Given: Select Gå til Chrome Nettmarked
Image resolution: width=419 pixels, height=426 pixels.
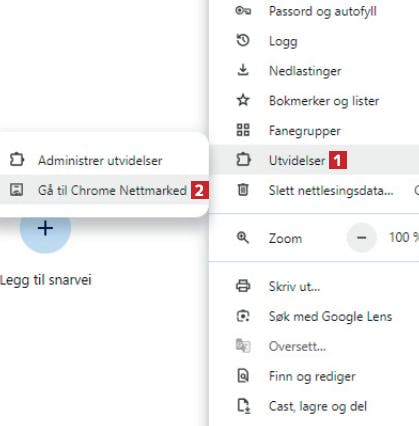Looking at the screenshot, I should [x=104, y=190].
